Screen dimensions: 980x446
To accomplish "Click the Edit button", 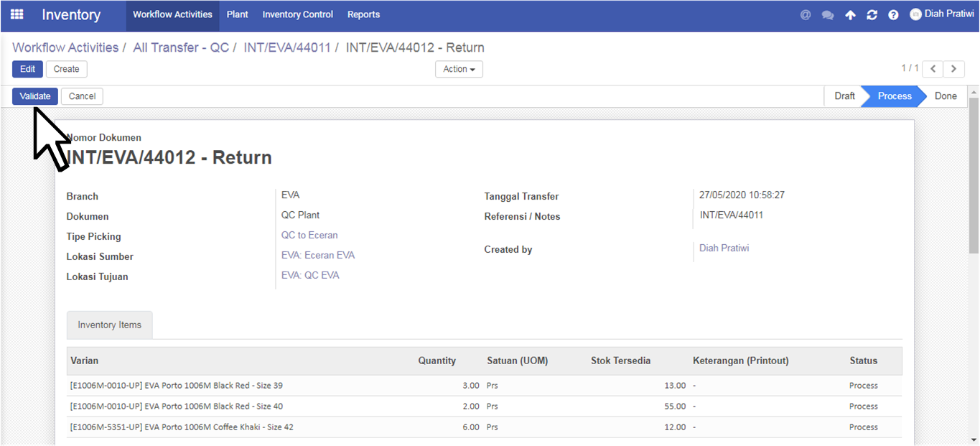I will point(27,69).
